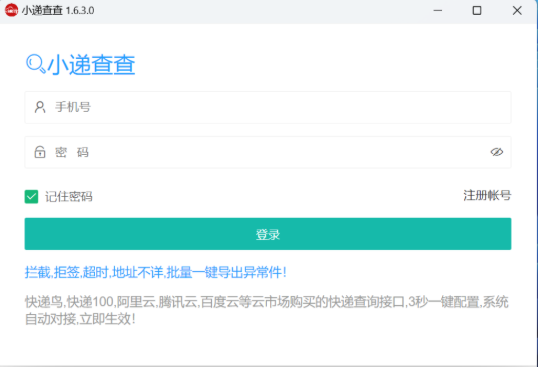The width and height of the screenshot is (538, 367).
Task: Click the user avatar icon in phone field
Action: [40, 107]
